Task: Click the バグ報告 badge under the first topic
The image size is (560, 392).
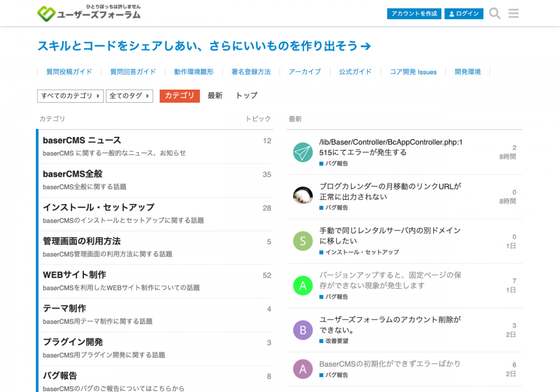Action: coord(334,163)
